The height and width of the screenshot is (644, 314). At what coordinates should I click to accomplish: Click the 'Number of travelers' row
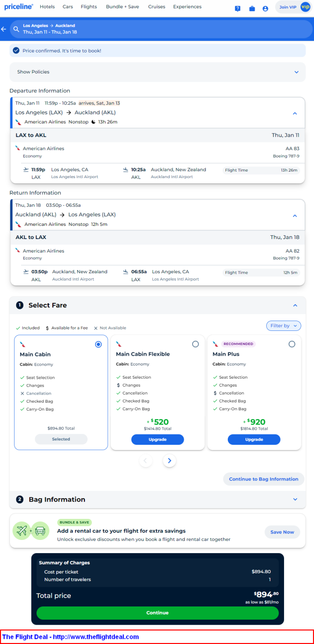click(157, 580)
